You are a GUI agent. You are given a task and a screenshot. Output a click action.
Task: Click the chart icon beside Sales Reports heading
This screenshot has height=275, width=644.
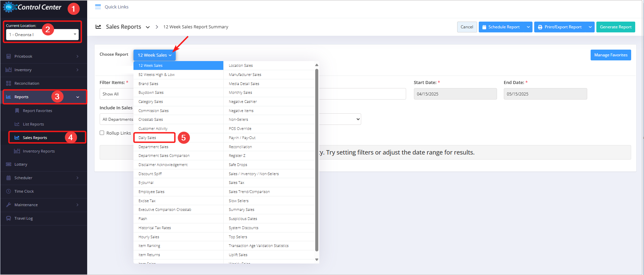(98, 27)
